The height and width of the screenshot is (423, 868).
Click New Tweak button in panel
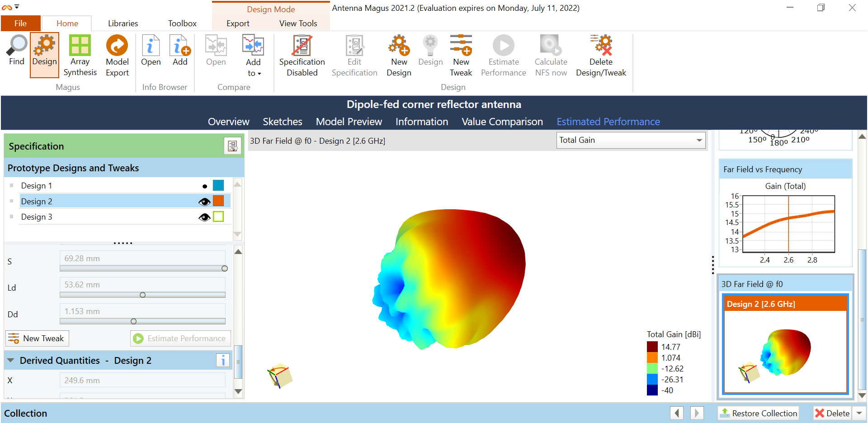pyautogui.click(x=38, y=338)
